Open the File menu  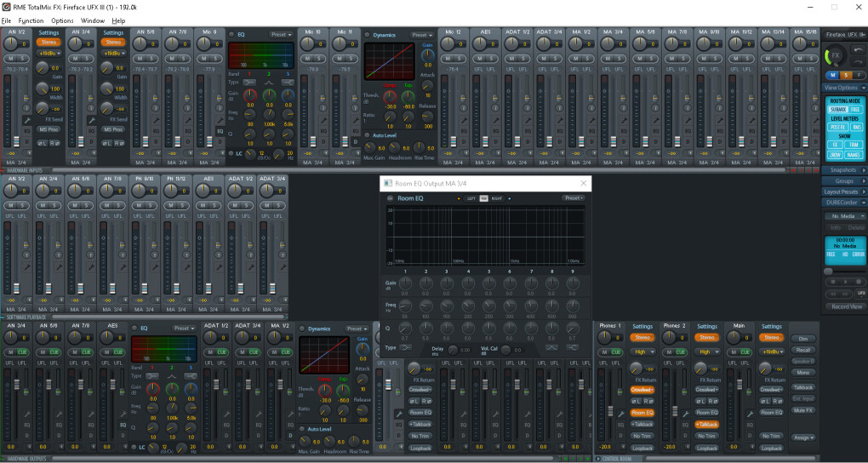[x=6, y=20]
